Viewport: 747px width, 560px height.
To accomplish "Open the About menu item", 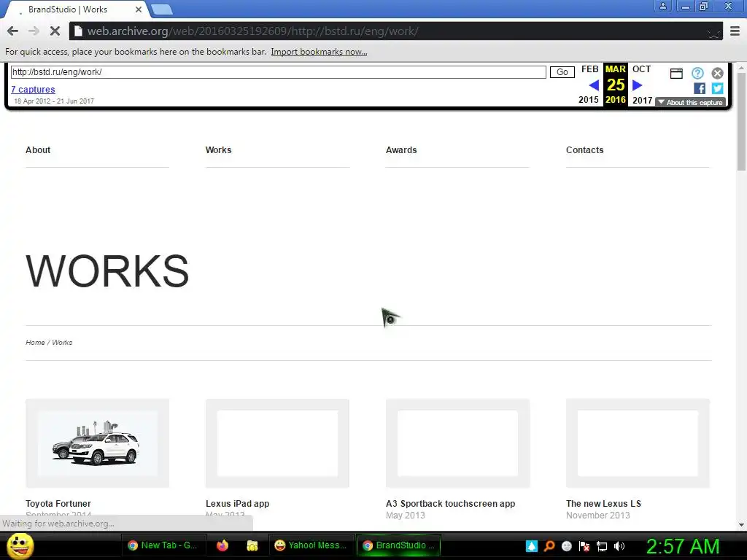I will click(x=38, y=150).
